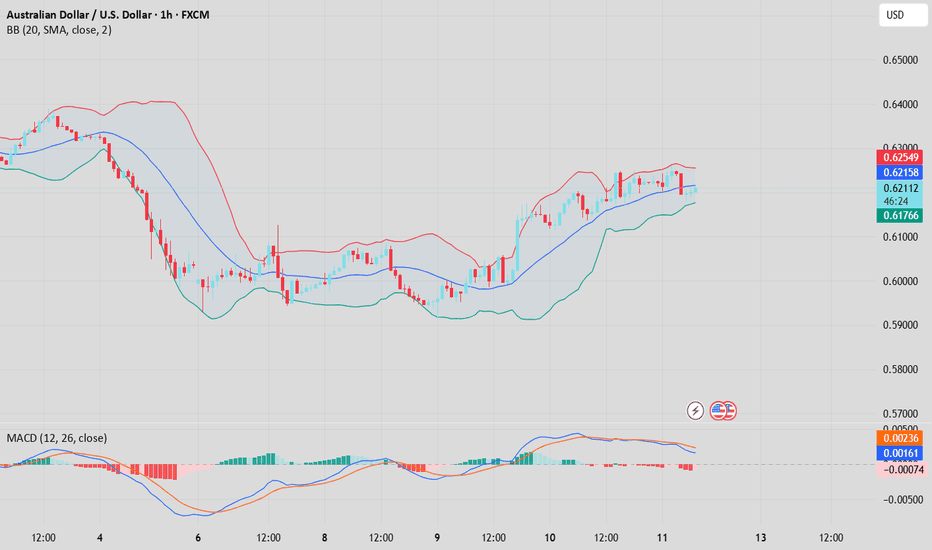Click date label 8 on time axis
This screenshot has width=932, height=550.
(325, 538)
